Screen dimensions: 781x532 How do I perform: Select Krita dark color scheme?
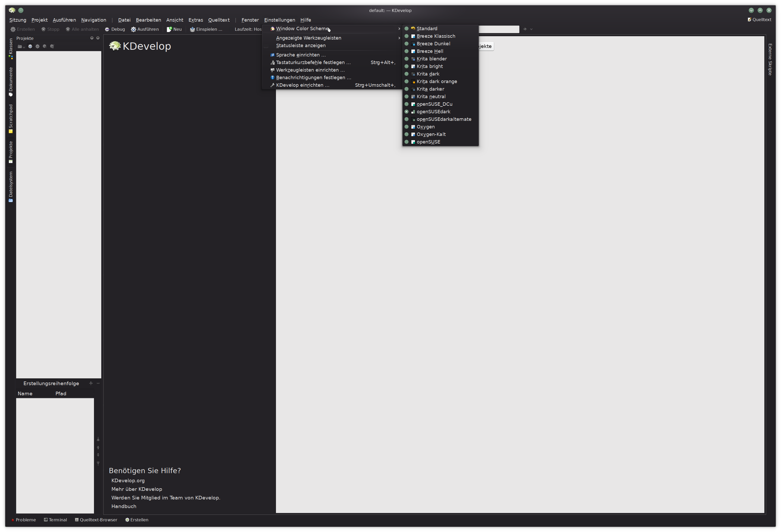440,74
